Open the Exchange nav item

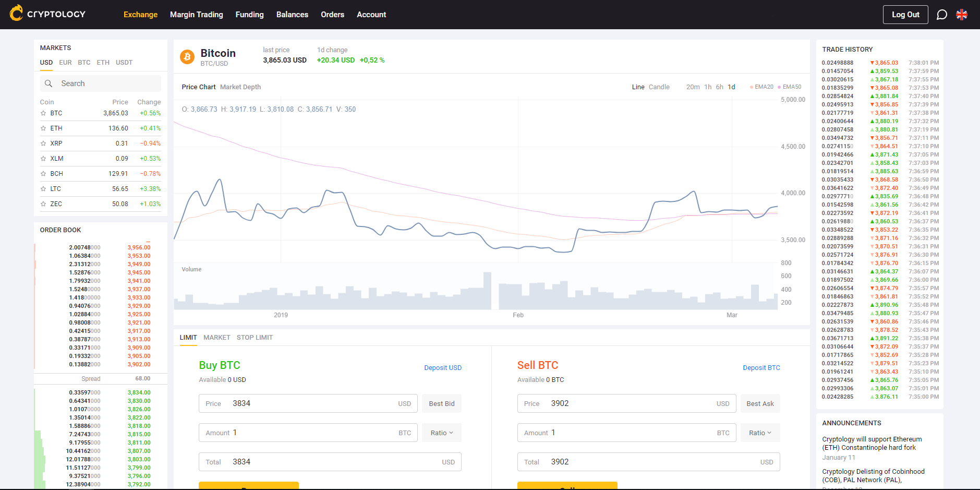coord(140,15)
